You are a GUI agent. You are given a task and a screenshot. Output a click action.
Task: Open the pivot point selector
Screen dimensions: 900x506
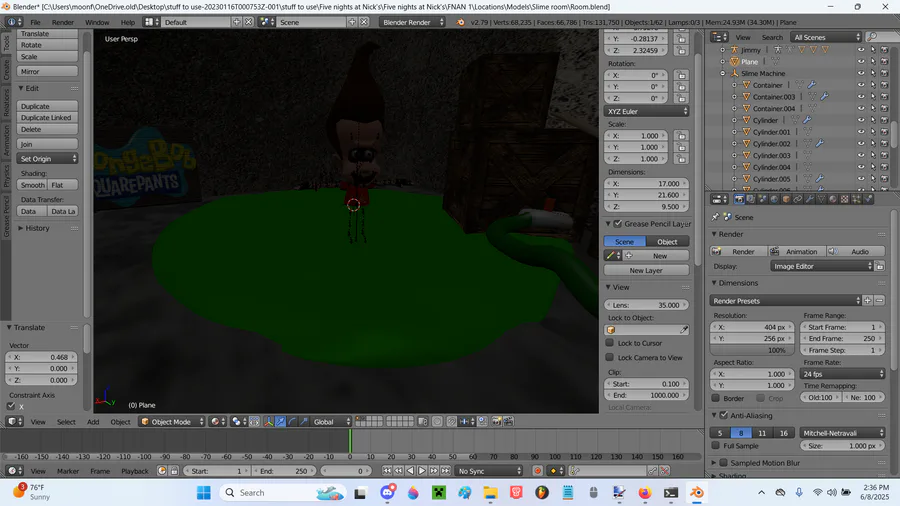coord(239,422)
